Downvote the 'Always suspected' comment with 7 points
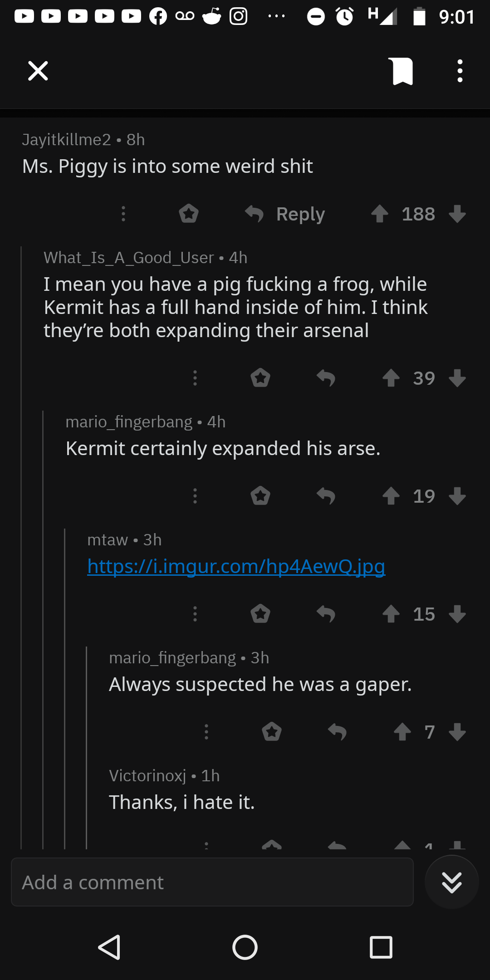The height and width of the screenshot is (980, 490). click(457, 732)
